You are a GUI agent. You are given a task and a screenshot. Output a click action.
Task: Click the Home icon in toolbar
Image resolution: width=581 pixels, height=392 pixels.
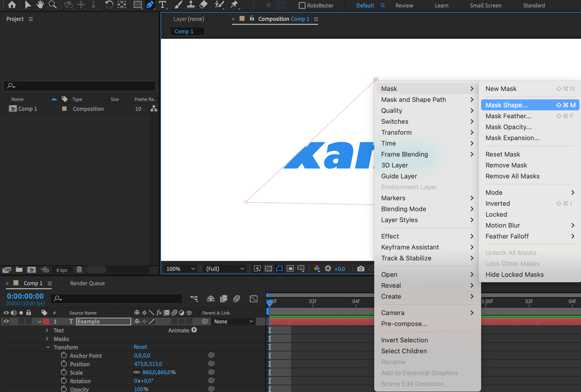[12, 5]
